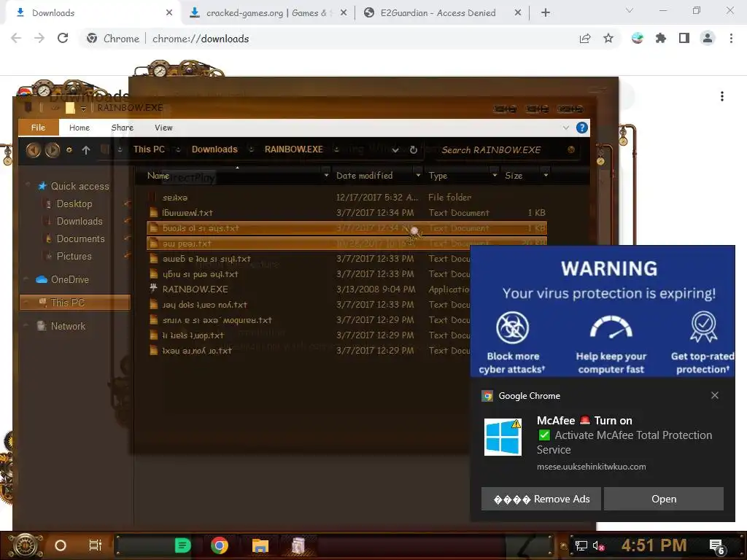The height and width of the screenshot is (560, 747).
Task: Click the muted volume tray icon
Action: pyautogui.click(x=599, y=546)
